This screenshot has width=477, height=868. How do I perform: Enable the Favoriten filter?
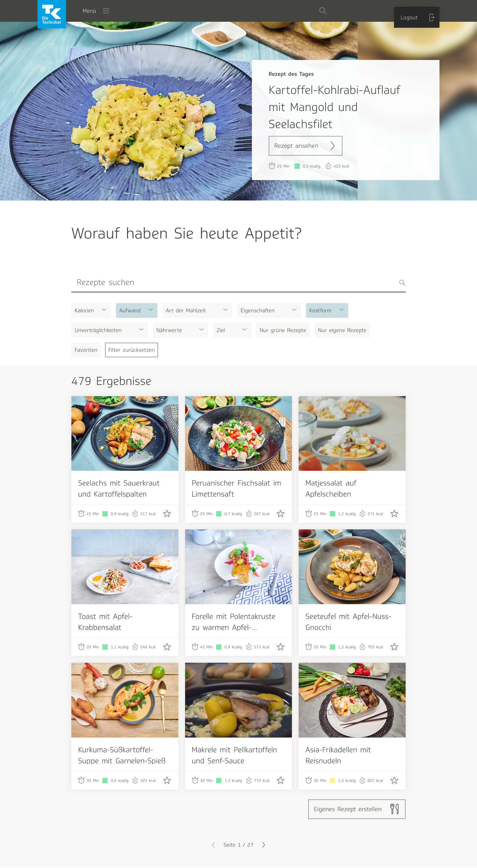pyautogui.click(x=86, y=350)
